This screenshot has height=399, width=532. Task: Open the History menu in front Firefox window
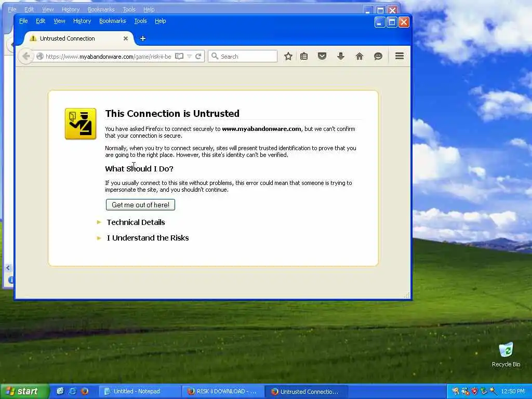[x=82, y=21]
